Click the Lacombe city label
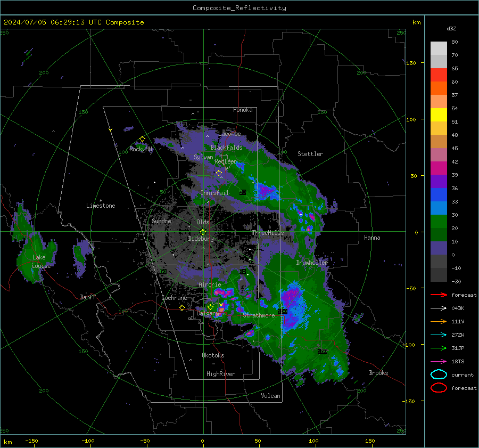 (229, 134)
